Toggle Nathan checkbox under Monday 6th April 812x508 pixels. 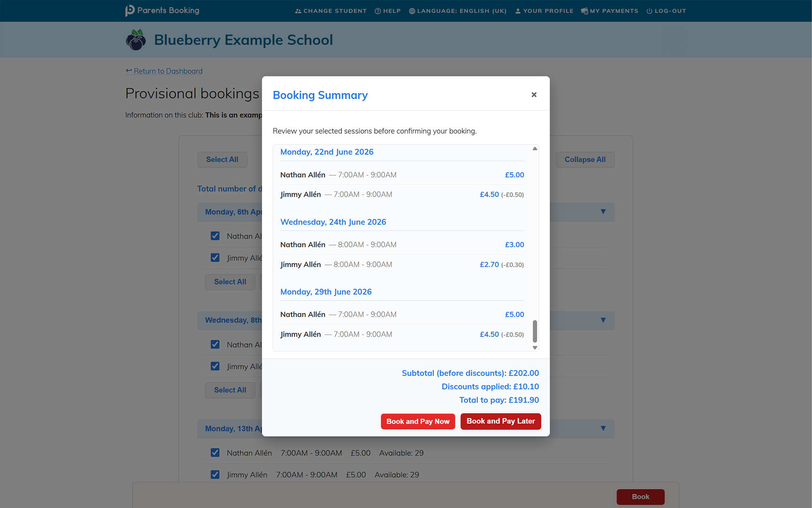tap(215, 236)
